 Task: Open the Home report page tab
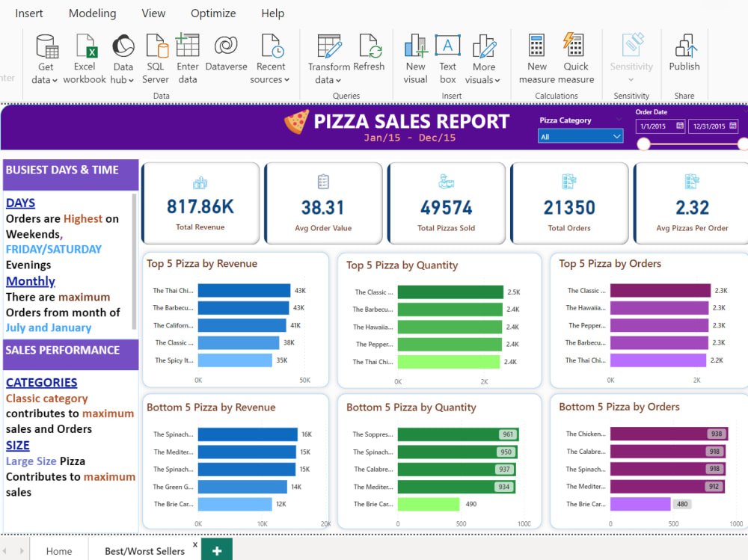tap(59, 550)
